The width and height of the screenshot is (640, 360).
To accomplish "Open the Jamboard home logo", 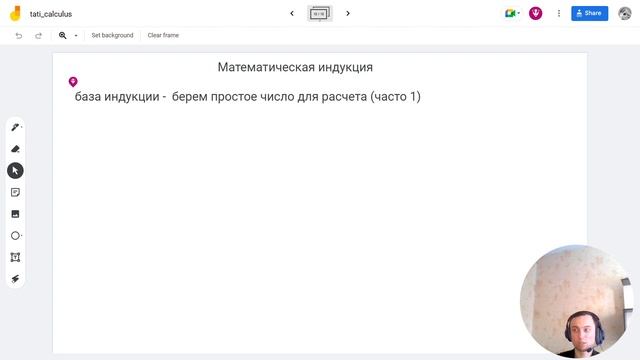I will [16, 13].
